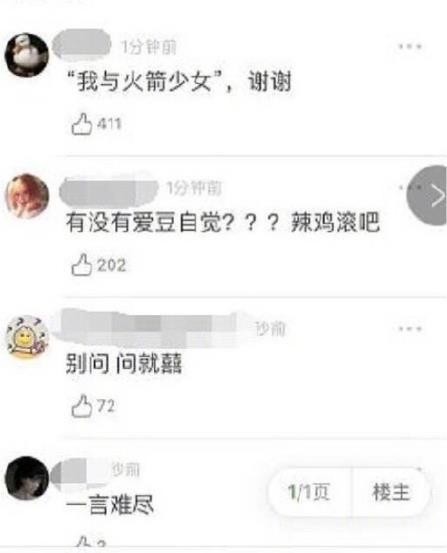Select the 1/1页 page indicator
The image size is (447, 553).
pyautogui.click(x=309, y=492)
